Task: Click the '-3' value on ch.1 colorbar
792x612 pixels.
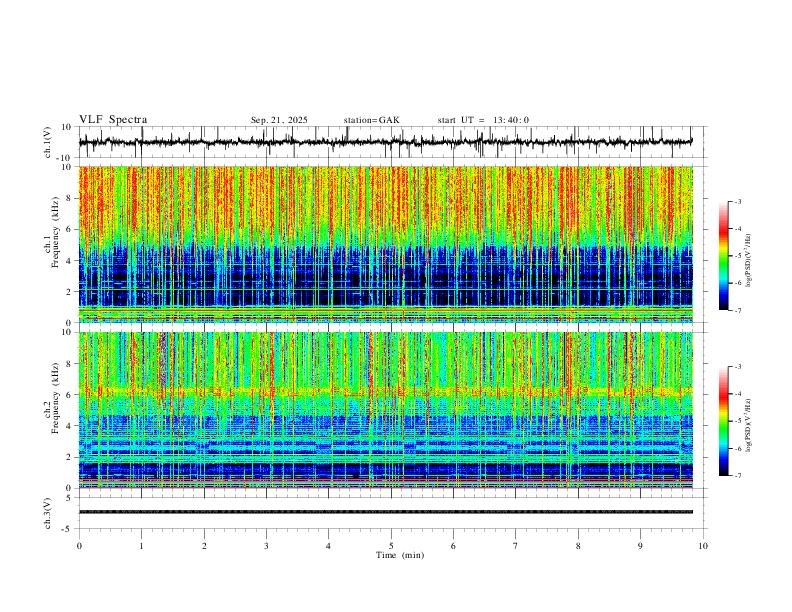Action: [x=738, y=201]
